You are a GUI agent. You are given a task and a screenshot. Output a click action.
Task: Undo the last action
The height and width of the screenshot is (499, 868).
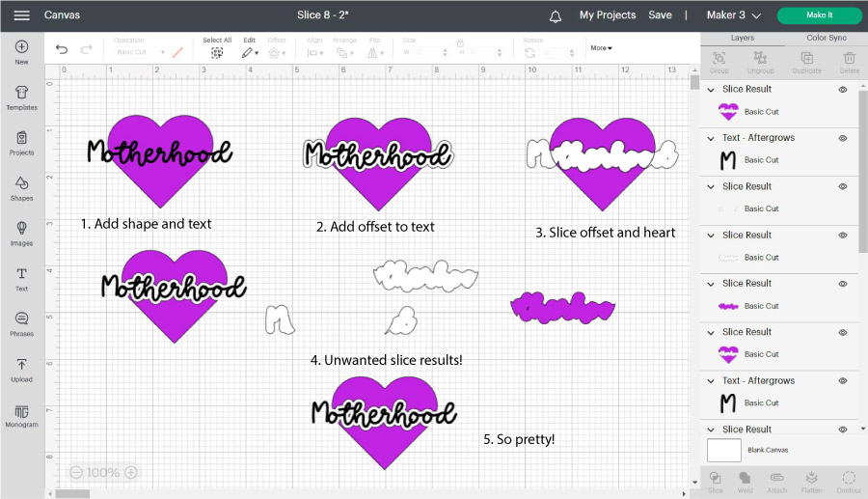pyautogui.click(x=62, y=50)
